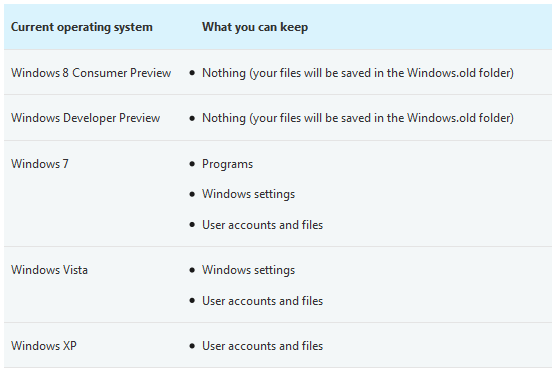Click 'User accounts and files' in Windows XP row
This screenshot has width=552, height=371.
pos(262,346)
